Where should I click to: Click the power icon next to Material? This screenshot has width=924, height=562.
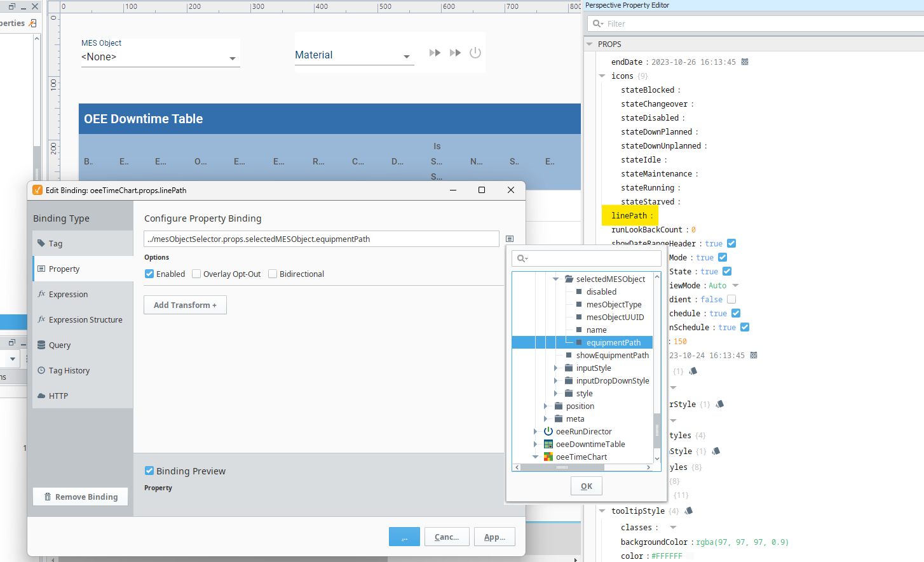pos(475,53)
